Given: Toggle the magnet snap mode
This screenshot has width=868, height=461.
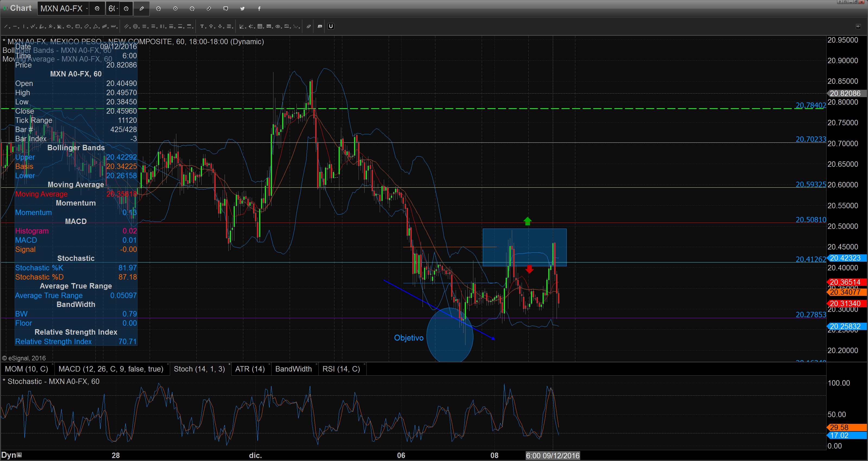Looking at the screenshot, I should 331,26.
